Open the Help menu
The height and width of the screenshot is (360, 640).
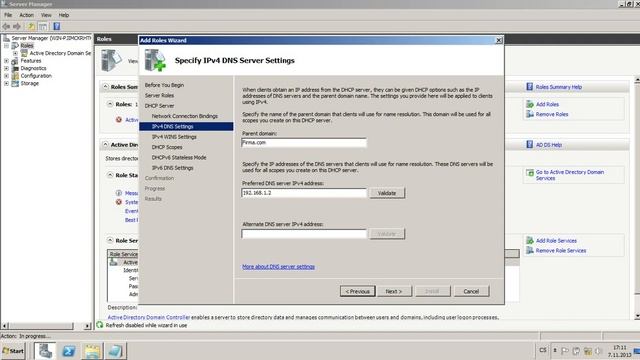tap(64, 15)
